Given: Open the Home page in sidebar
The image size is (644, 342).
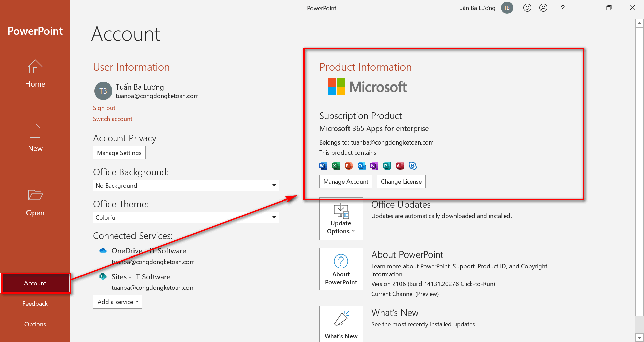Looking at the screenshot, I should (x=35, y=74).
